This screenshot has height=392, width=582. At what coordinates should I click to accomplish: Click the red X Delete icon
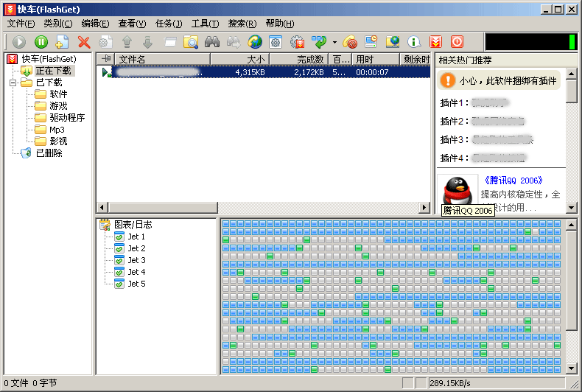coord(84,42)
